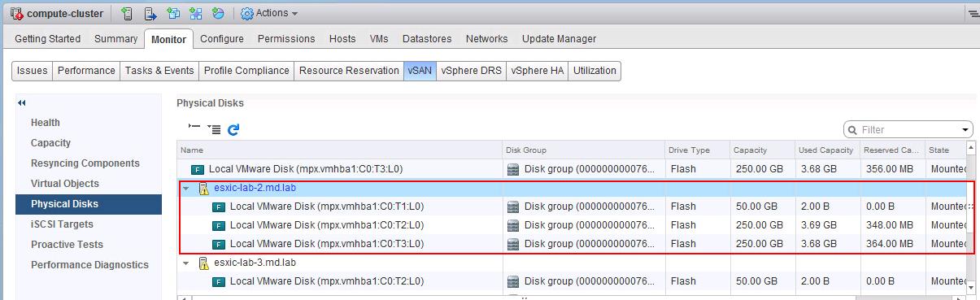Open the Datastores tab
980x300 pixels.
(x=427, y=38)
